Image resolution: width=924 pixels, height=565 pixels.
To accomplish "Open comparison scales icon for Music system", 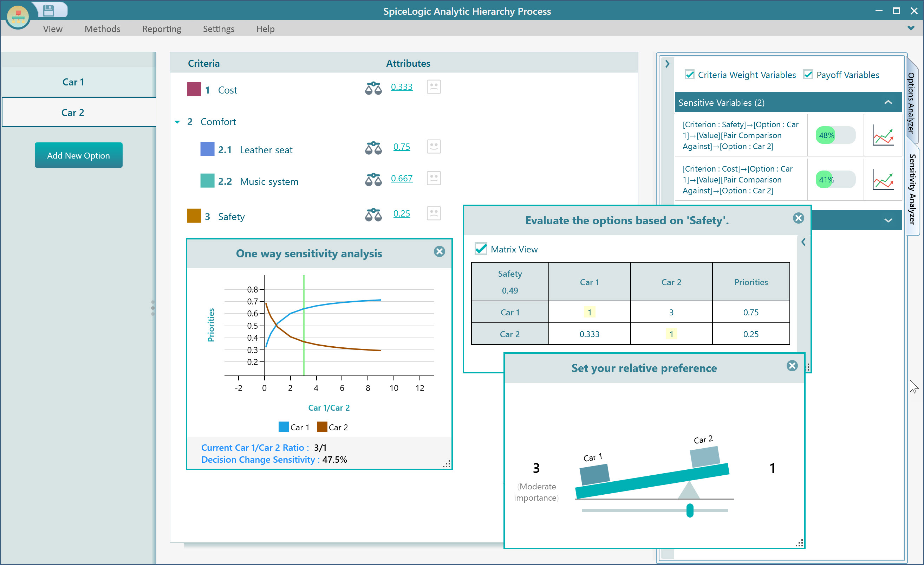I will pyautogui.click(x=373, y=179).
